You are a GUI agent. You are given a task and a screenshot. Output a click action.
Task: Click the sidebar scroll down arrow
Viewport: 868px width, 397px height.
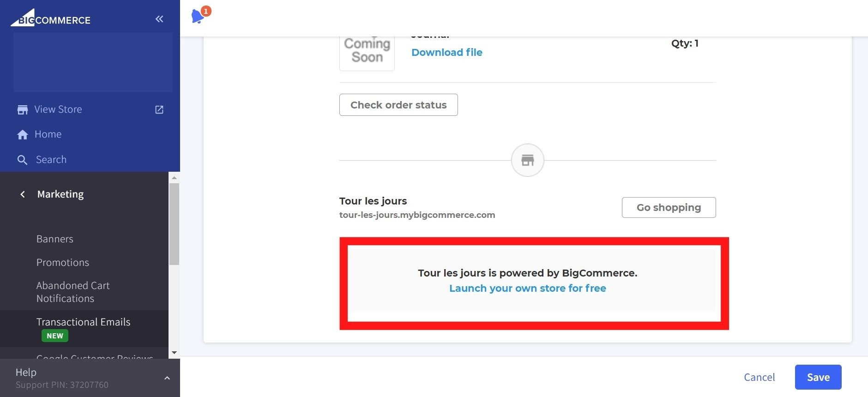click(x=174, y=353)
